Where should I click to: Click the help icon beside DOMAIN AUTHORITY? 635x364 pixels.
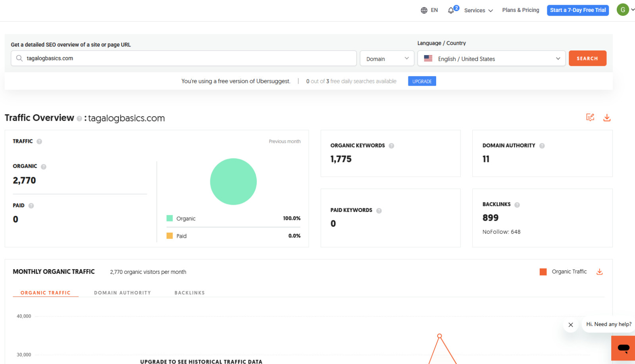[542, 146]
